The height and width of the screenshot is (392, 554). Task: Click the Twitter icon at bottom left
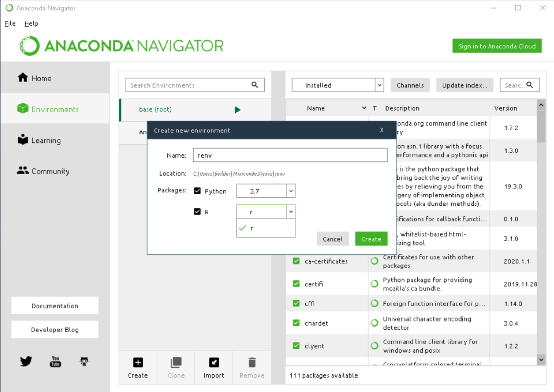26,361
